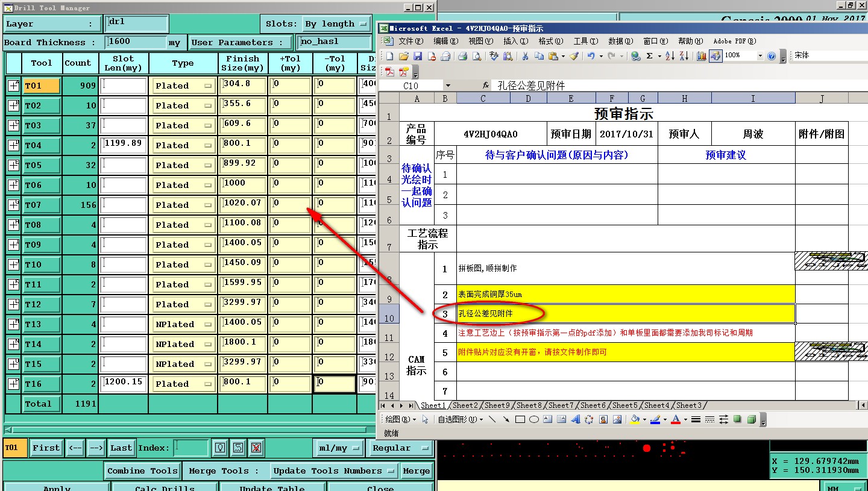Open the 格式 (Format) menu in Excel
The height and width of the screenshot is (491, 868).
tap(550, 41)
